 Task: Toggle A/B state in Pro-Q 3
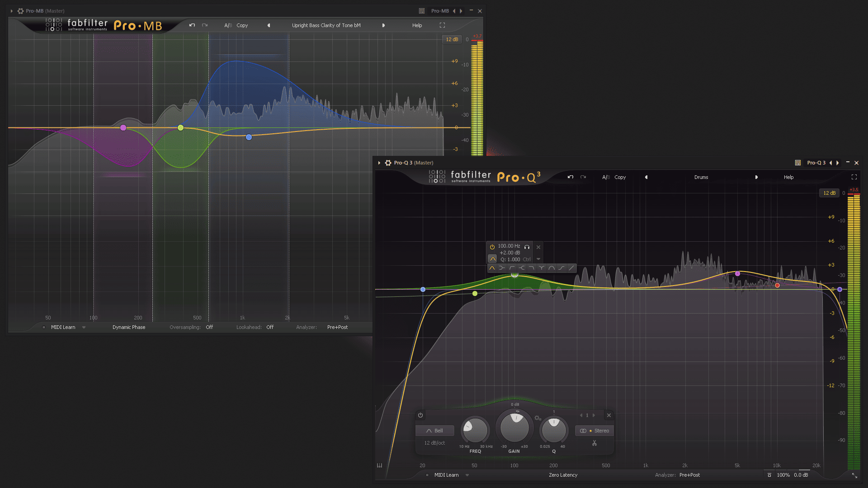606,177
